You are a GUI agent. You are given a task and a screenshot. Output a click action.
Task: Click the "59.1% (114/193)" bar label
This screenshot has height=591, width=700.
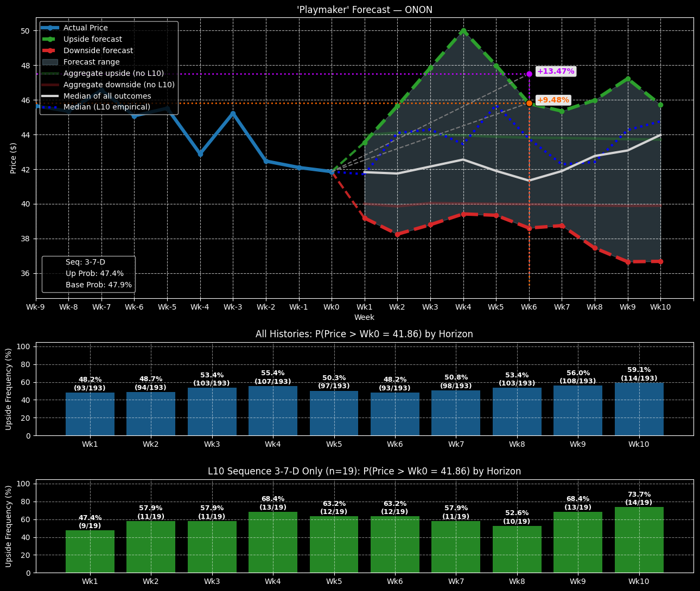[x=639, y=374]
